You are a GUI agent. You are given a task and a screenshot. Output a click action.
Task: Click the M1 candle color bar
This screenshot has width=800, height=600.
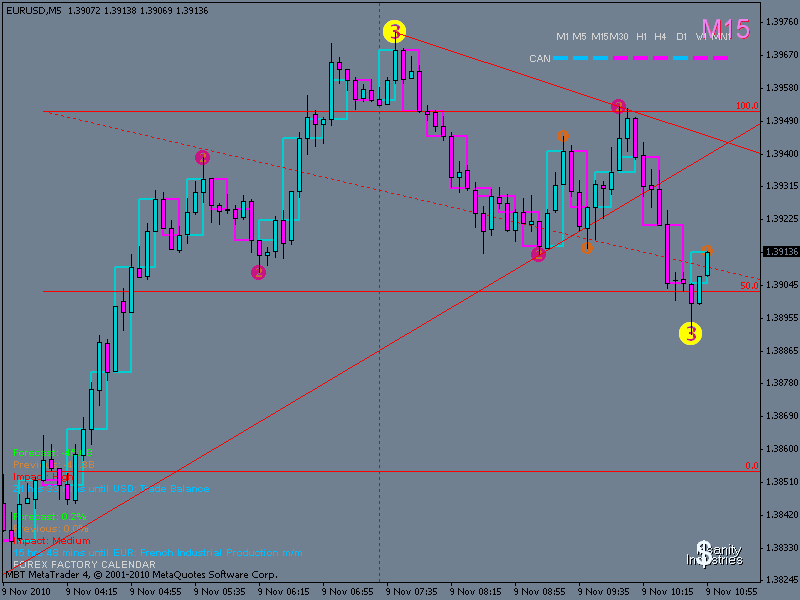point(561,58)
